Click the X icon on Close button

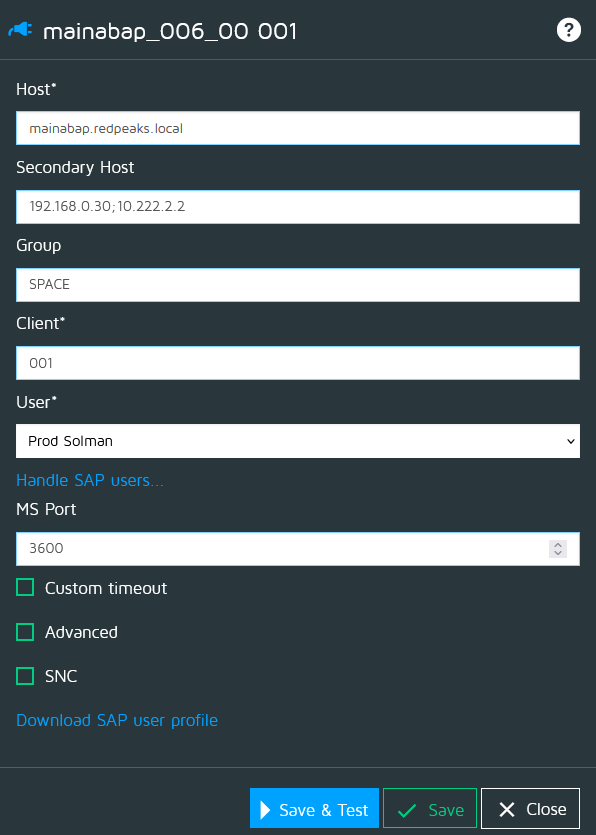[x=507, y=809]
